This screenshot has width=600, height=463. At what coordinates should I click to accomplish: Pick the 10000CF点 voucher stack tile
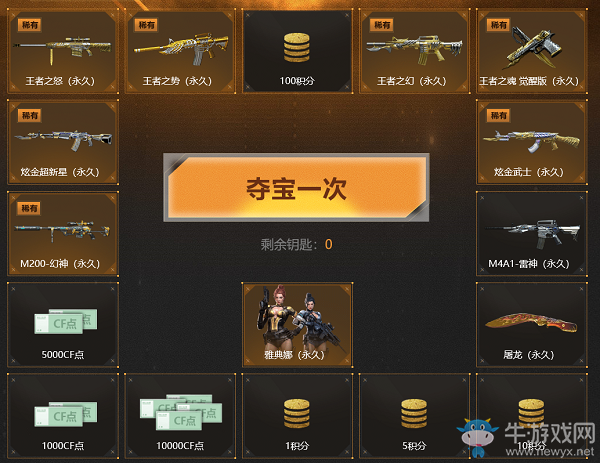tap(180, 416)
